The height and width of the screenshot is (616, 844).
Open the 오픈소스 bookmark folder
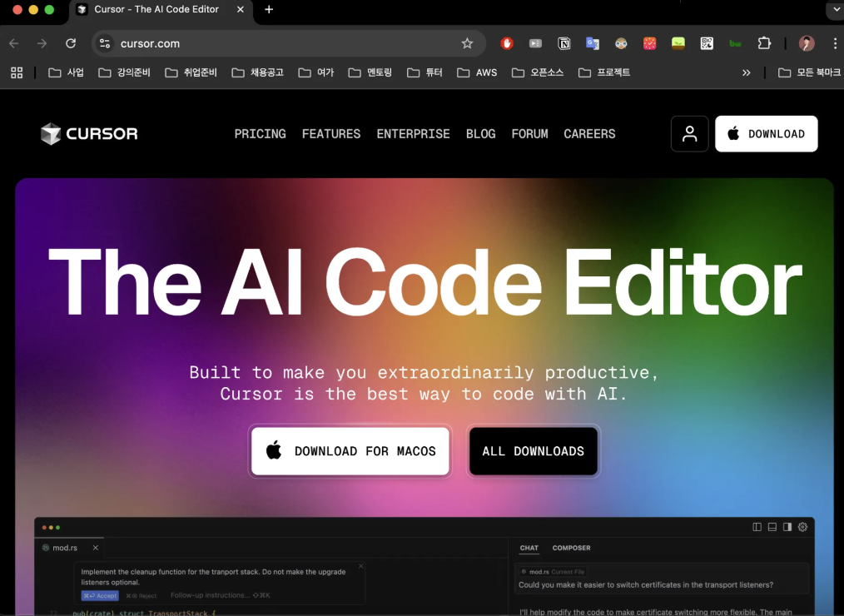coord(538,72)
